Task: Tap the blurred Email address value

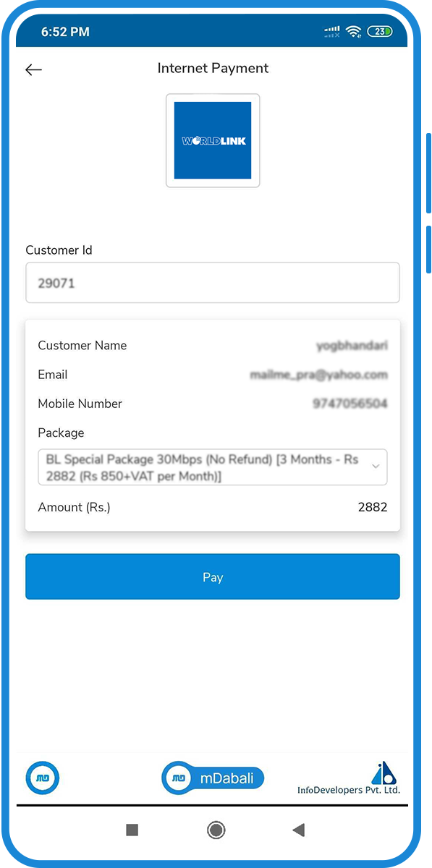Action: (x=318, y=375)
